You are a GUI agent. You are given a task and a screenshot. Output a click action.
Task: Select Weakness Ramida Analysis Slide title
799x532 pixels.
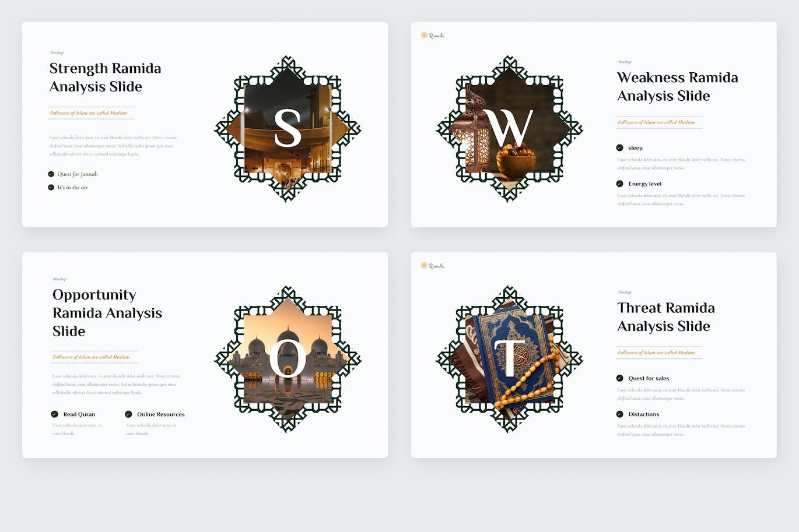click(x=678, y=87)
